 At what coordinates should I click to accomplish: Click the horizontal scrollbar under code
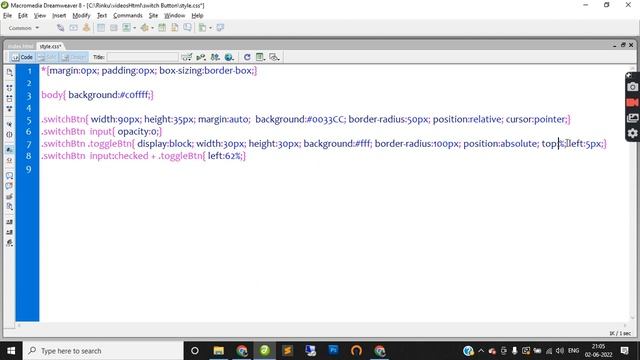click(322, 325)
